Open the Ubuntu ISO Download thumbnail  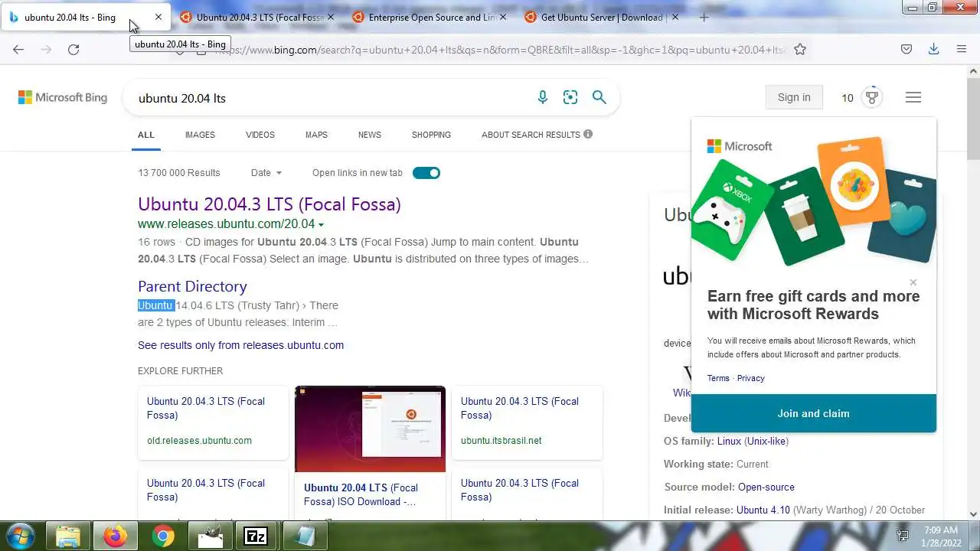pos(370,429)
